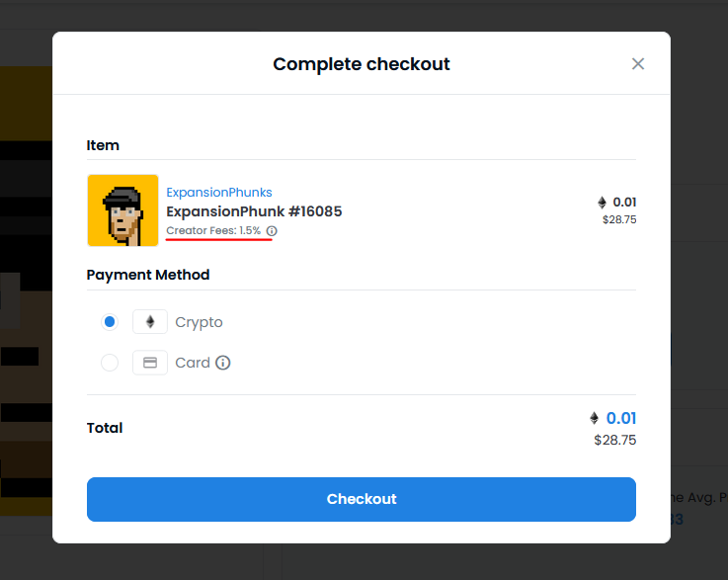Close the Complete checkout dialog

(x=638, y=64)
